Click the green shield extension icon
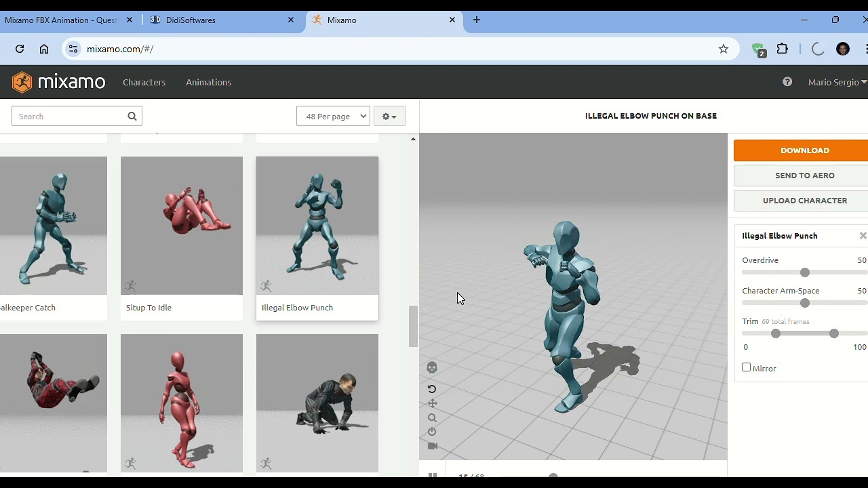 click(759, 49)
